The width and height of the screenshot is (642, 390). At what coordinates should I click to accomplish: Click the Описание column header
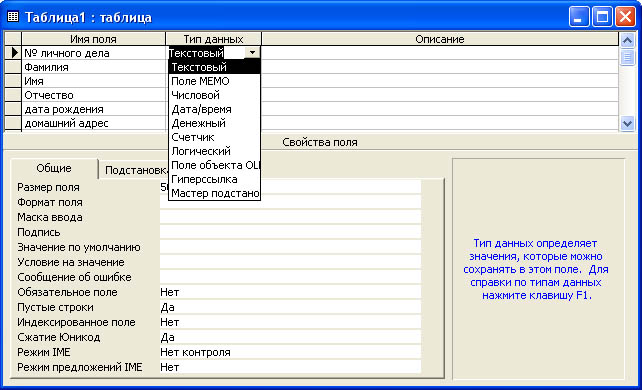click(x=440, y=39)
